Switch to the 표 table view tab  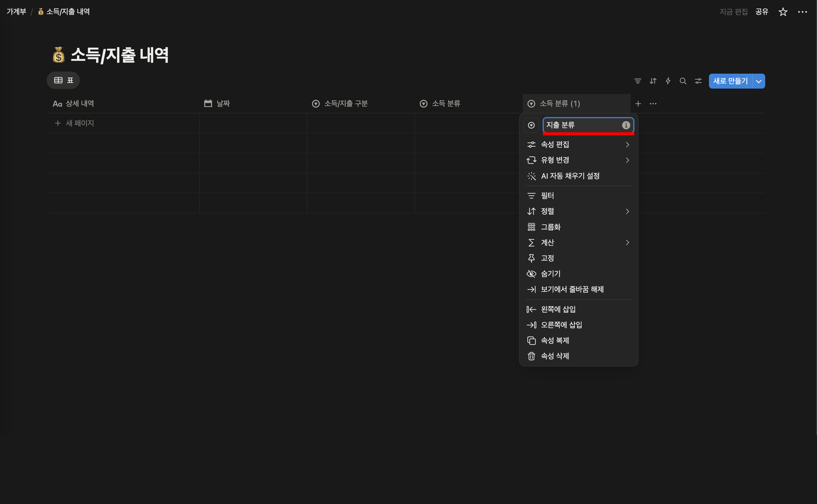63,80
